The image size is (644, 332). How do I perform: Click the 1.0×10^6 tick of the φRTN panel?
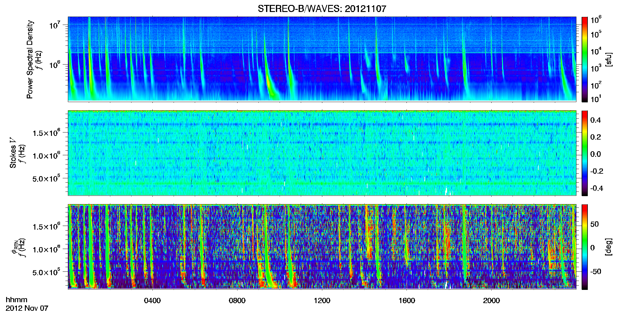[x=46, y=249]
